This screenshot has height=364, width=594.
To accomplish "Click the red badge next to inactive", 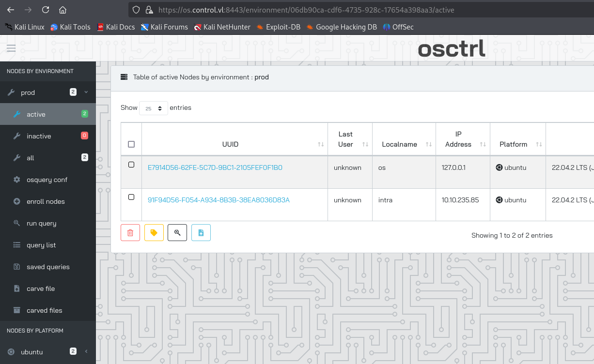I will [85, 136].
